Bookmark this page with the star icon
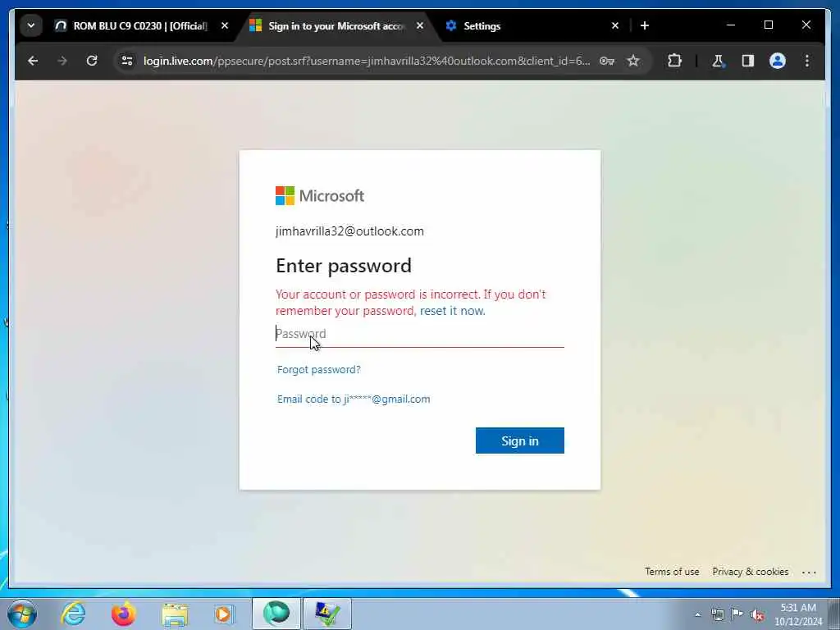This screenshot has height=630, width=840. 633,61
